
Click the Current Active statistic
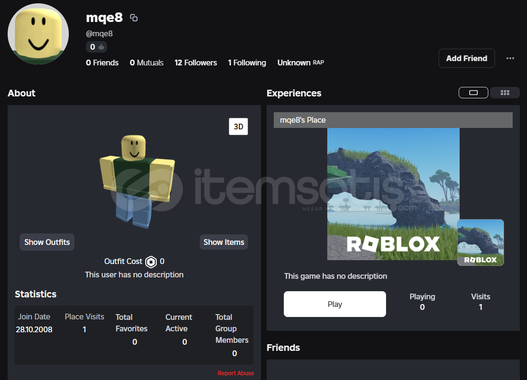point(179,329)
